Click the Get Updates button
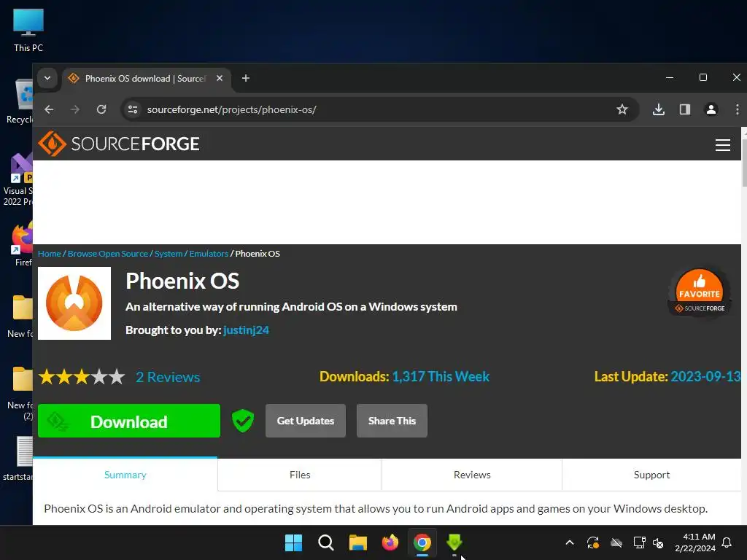 click(x=306, y=421)
